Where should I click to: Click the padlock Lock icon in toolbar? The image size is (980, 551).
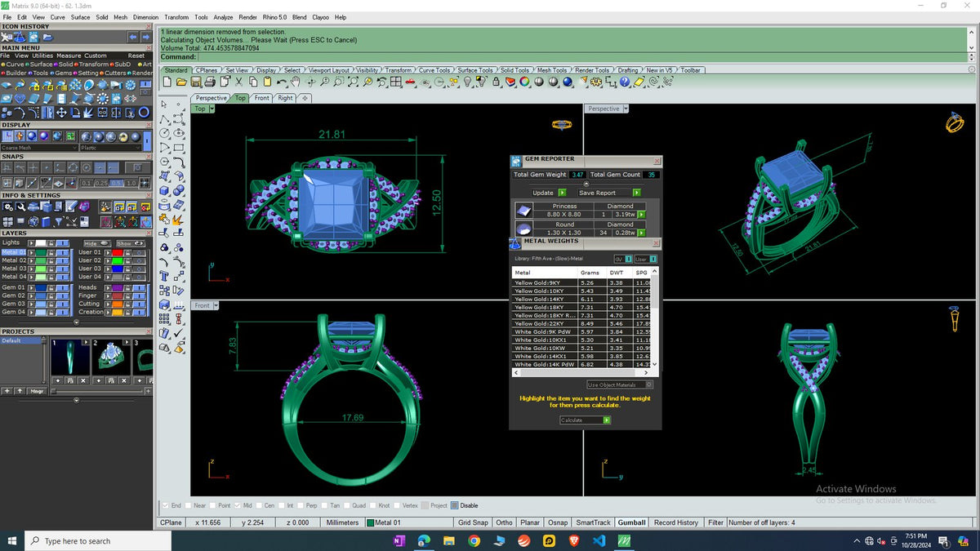(x=496, y=82)
